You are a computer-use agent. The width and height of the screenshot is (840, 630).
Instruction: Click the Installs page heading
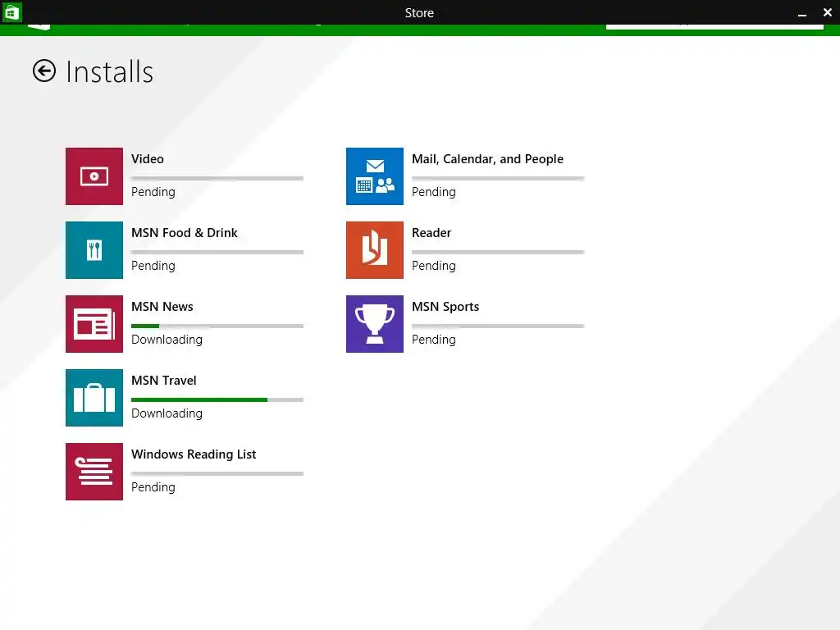110,72
